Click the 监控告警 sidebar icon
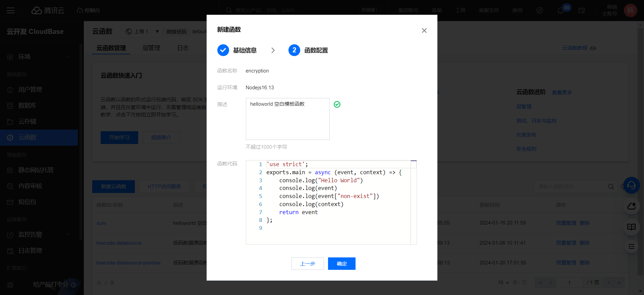This screenshot has width=644, height=295. 10,235
